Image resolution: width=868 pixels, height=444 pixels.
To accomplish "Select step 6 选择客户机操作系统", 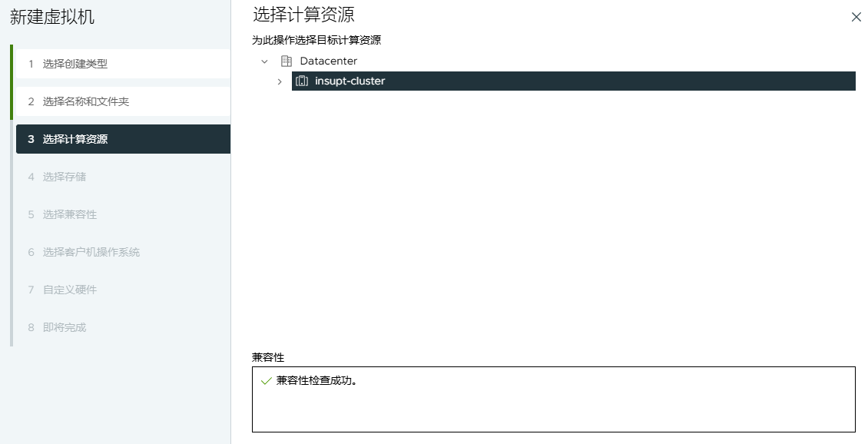I will (x=91, y=252).
